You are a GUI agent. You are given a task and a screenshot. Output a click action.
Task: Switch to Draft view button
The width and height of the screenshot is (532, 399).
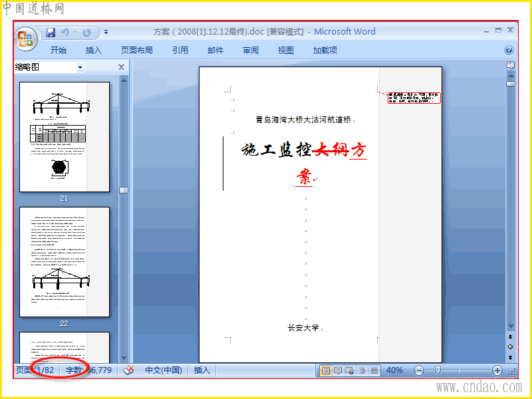pyautogui.click(x=374, y=370)
